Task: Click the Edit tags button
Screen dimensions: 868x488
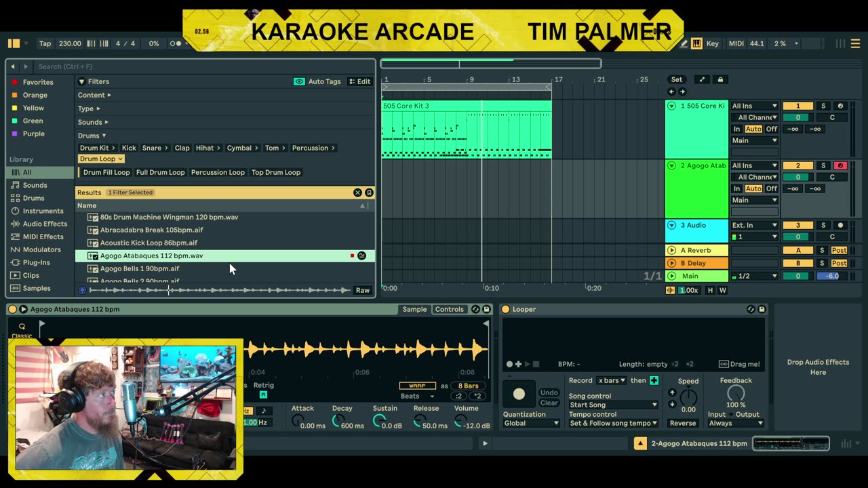Action: coord(359,81)
